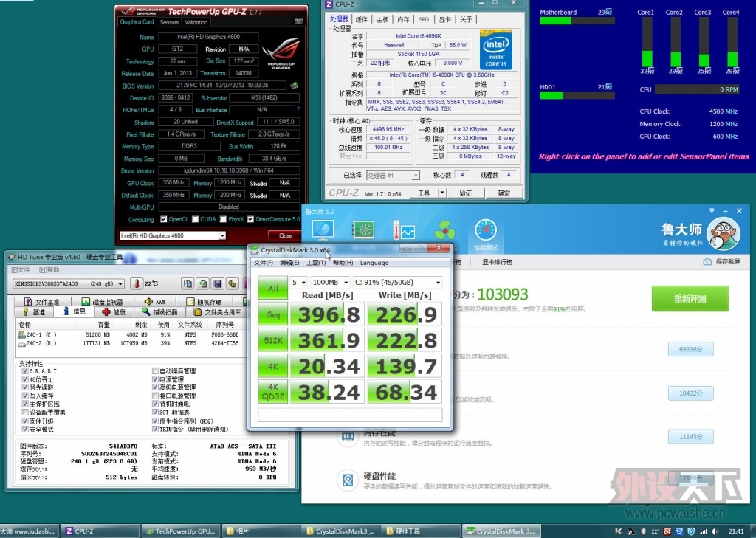Open the Ludashi hardware detection card icon
Image resolution: width=756 pixels, height=538 pixels.
coord(363,230)
